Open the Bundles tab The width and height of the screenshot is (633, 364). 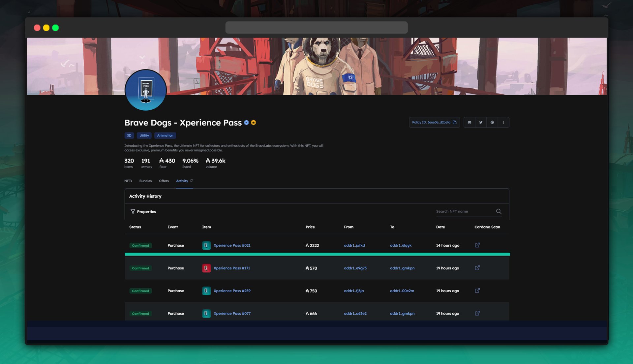click(x=145, y=181)
